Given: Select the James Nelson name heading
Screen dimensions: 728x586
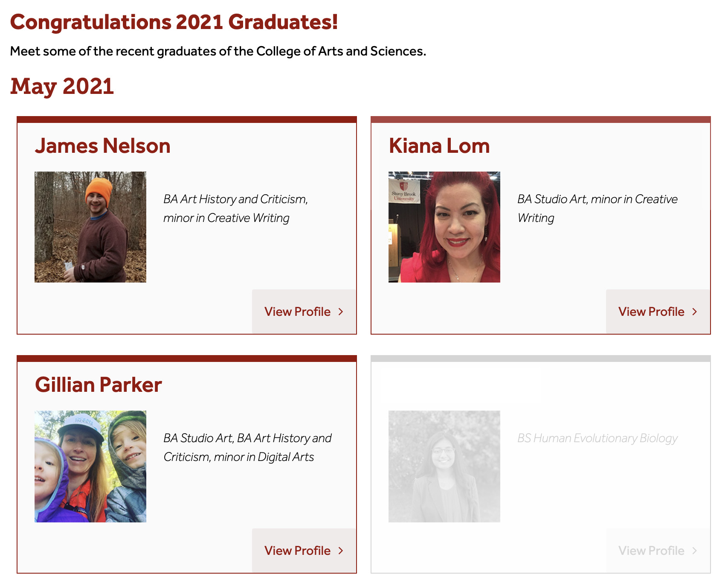Looking at the screenshot, I should pos(103,146).
